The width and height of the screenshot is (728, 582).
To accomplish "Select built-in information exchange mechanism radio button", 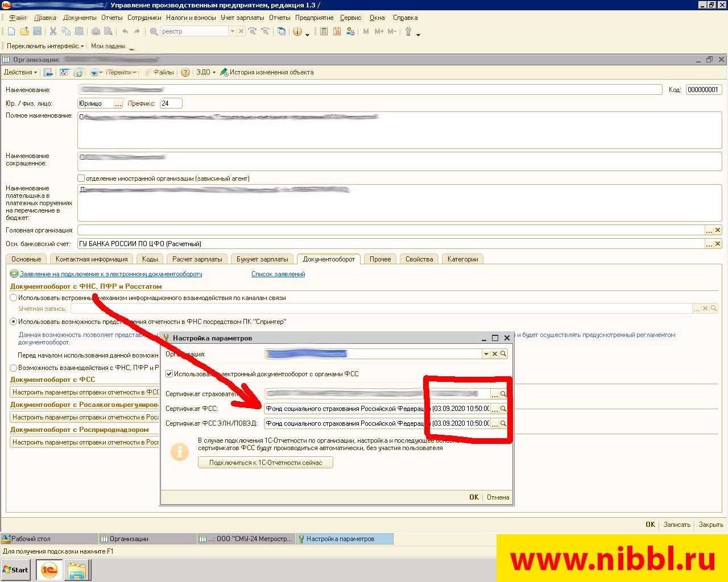I will click(14, 298).
